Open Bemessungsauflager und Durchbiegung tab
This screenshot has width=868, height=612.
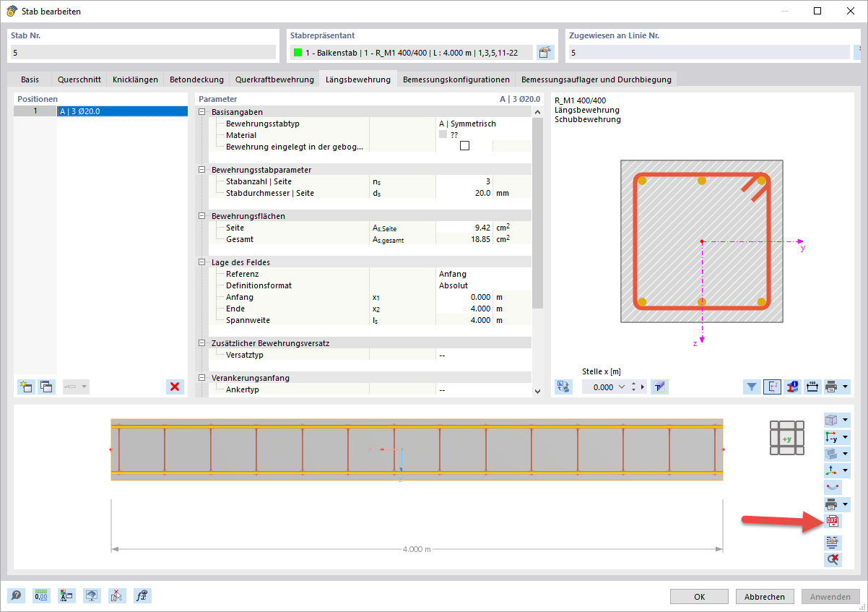596,79
